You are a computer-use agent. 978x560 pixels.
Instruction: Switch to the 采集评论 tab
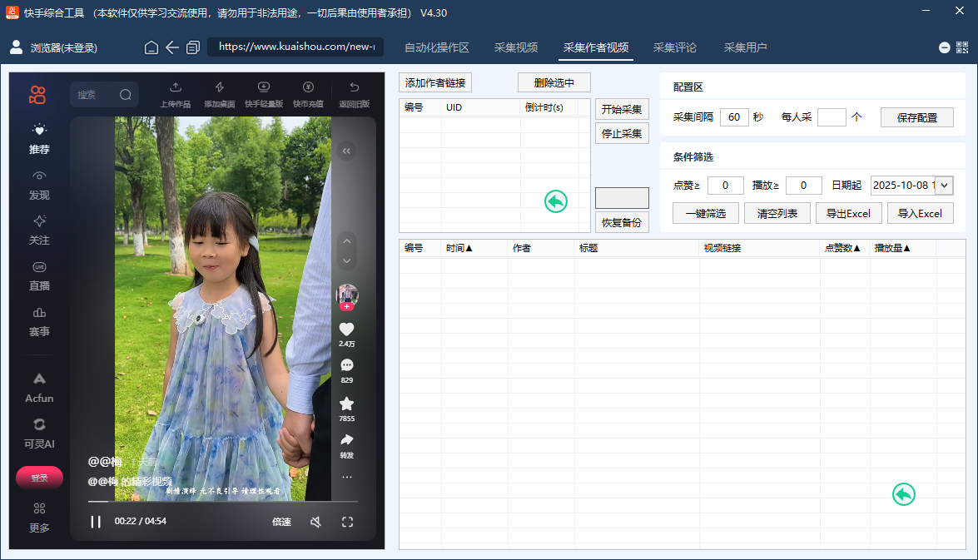coord(674,47)
